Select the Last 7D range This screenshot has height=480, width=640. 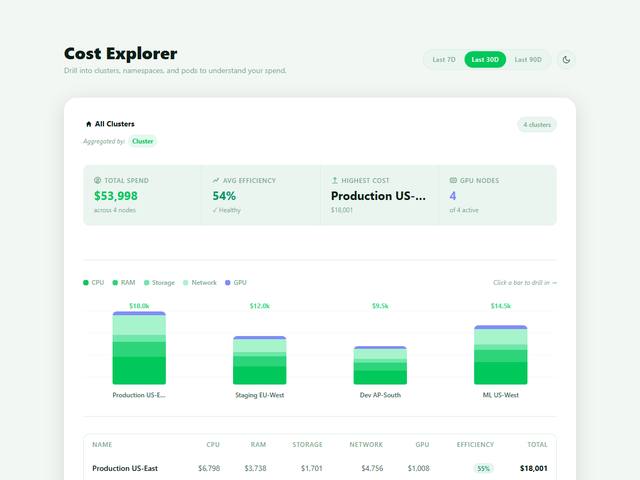click(444, 60)
